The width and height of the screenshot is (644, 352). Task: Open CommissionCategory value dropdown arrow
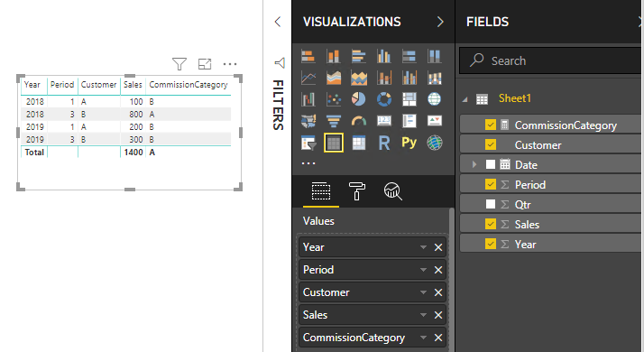pos(423,338)
